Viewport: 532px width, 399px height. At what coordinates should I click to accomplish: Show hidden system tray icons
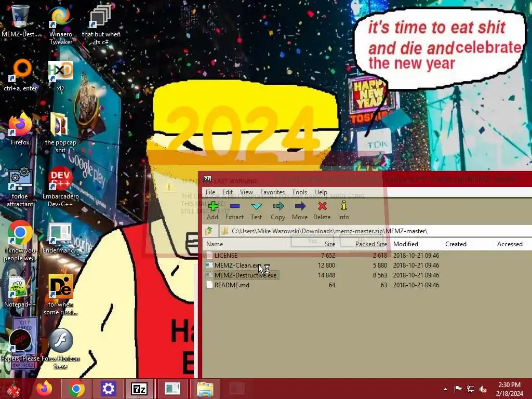click(x=445, y=389)
